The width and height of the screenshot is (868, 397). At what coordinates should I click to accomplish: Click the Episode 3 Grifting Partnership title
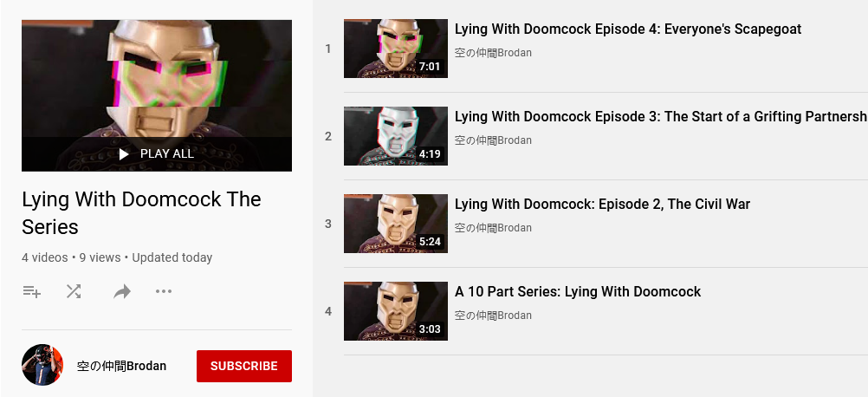point(661,117)
